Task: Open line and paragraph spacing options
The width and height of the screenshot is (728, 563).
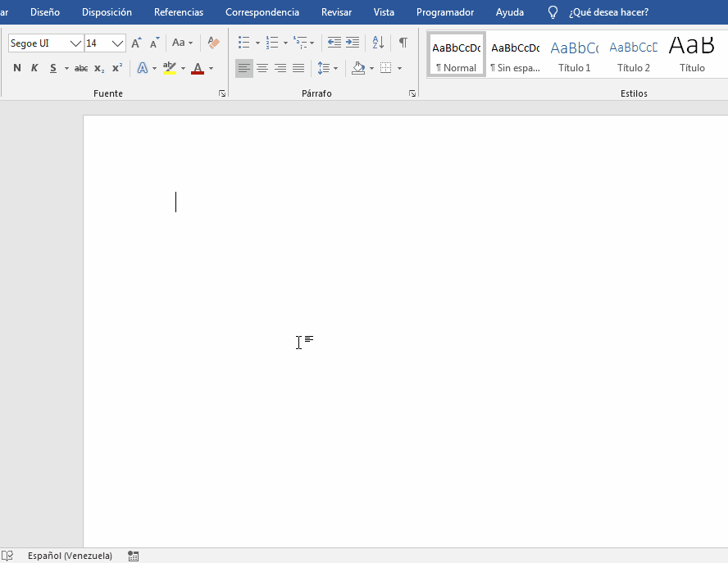Action: pyautogui.click(x=324, y=68)
